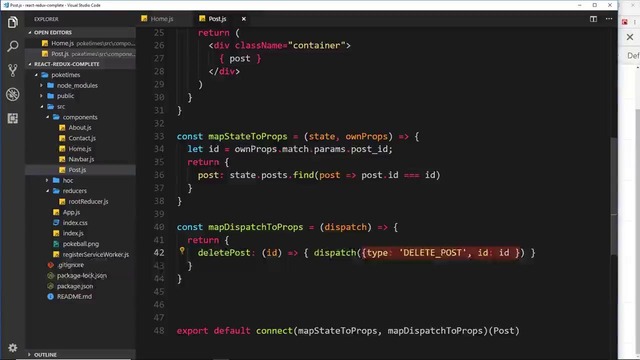This screenshot has width=640, height=360.
Task: Click the X button in right-side window
Action: (630, 37)
